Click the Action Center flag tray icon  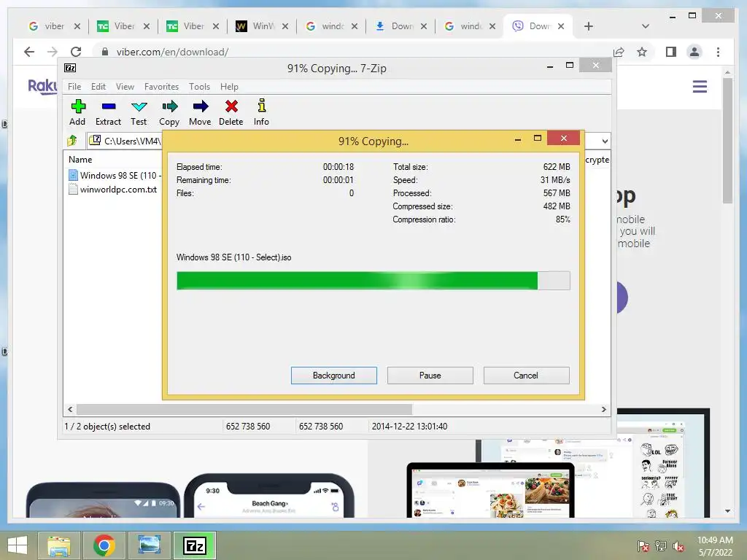(x=643, y=546)
